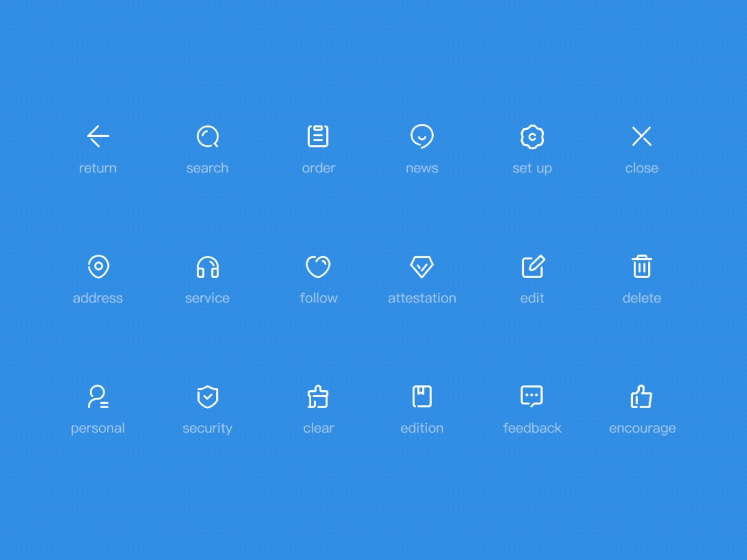
Task: Open the personal user icon
Action: (98, 397)
